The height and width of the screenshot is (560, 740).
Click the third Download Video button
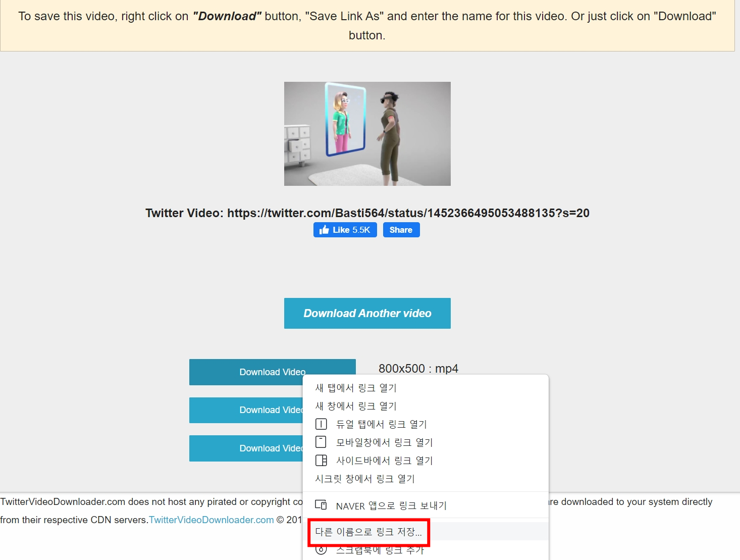[246, 448]
